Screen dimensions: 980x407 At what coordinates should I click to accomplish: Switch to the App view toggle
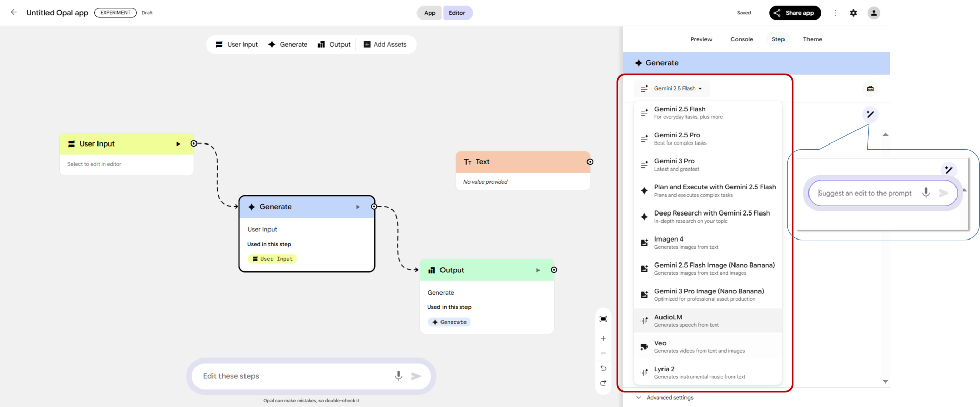tap(430, 13)
